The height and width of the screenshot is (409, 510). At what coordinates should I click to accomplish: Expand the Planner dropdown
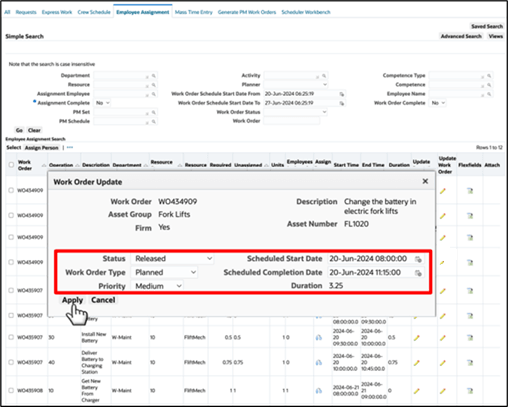(295, 85)
